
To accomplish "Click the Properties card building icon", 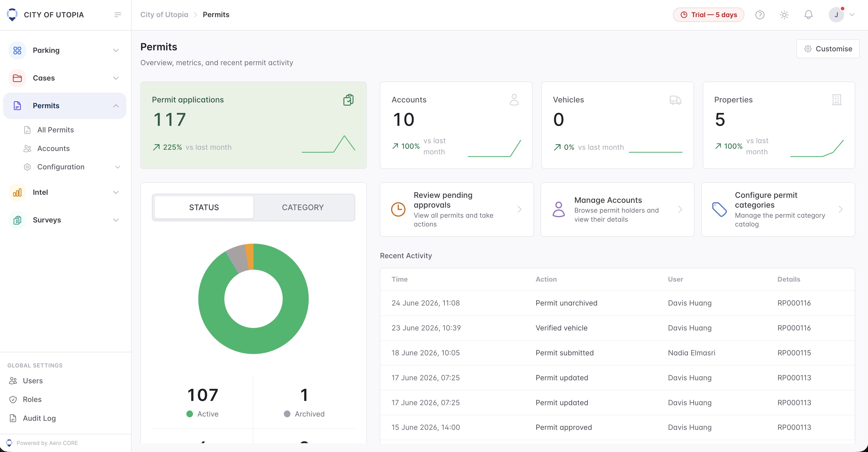I will tap(837, 100).
